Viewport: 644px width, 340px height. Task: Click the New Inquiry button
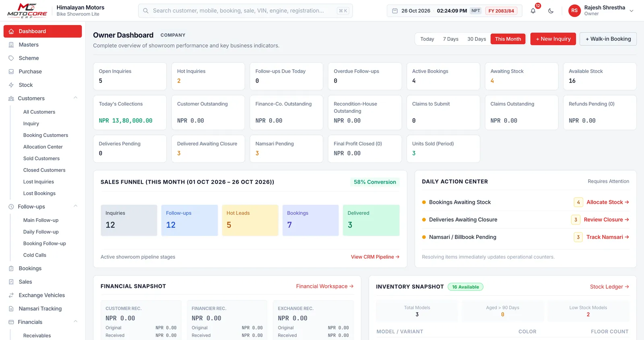553,39
